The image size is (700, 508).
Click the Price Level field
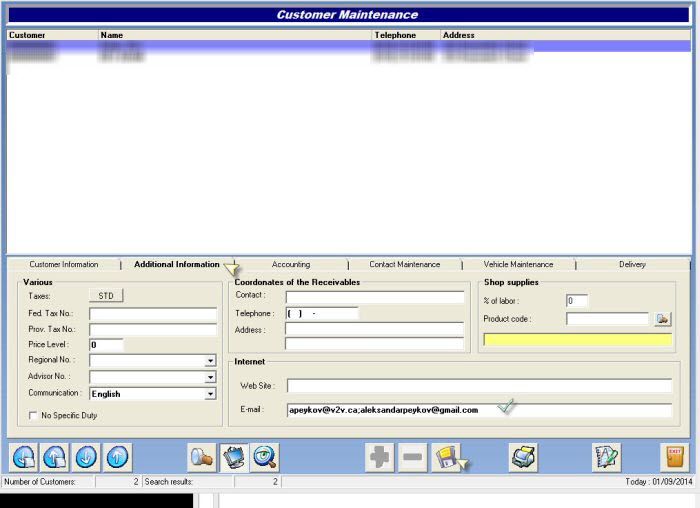click(106, 345)
